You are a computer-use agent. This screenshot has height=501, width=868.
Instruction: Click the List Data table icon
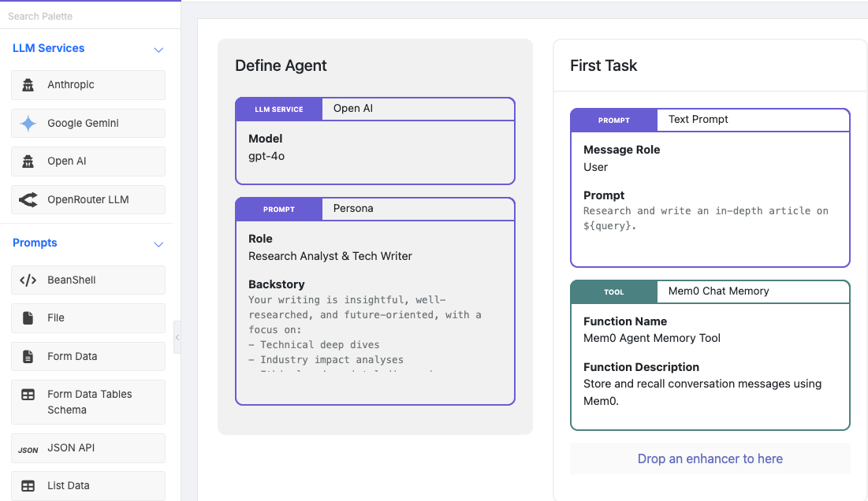[x=28, y=485]
